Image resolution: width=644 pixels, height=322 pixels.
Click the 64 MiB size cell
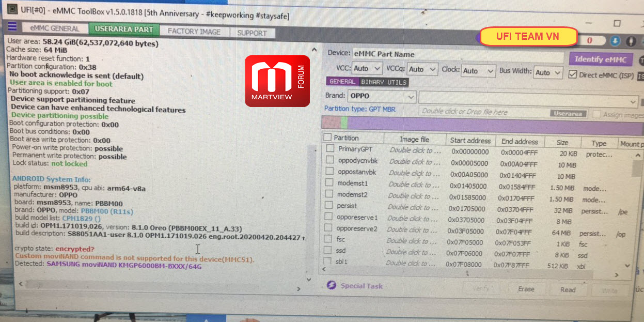pos(562,234)
